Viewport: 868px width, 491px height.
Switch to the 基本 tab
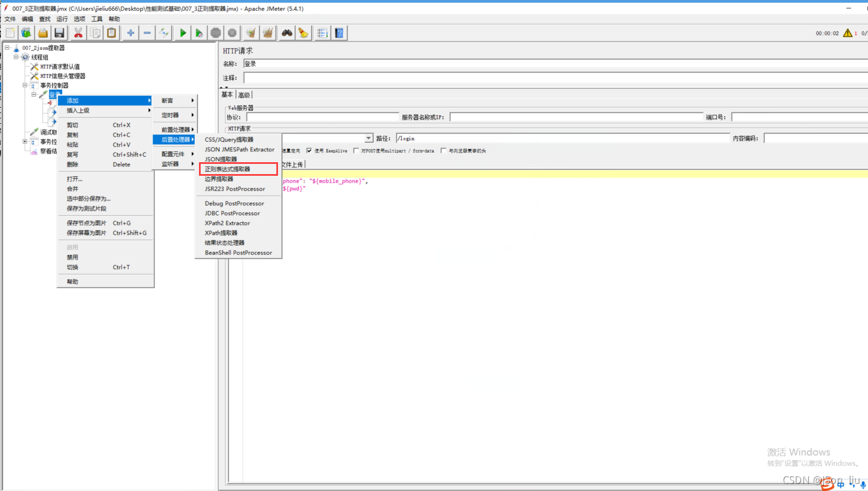(227, 95)
